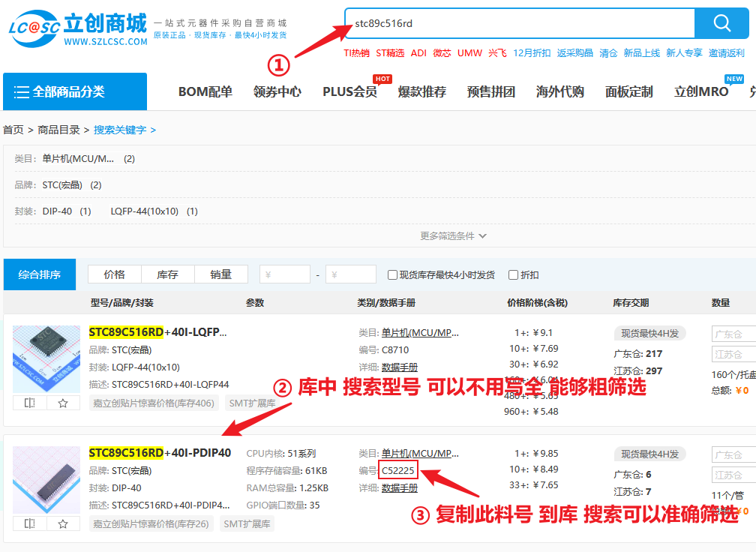Viewport: 756px width, 552px height.
Task: Open product title STC89C516RD+40I-LQFP...
Action: (x=157, y=332)
